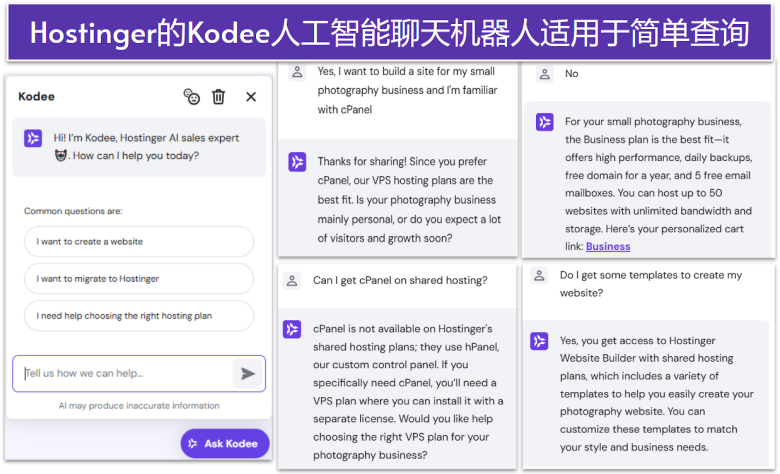The height and width of the screenshot is (474, 780).
Task: Select the purple Chinese headline banner text
Action: pos(390,33)
